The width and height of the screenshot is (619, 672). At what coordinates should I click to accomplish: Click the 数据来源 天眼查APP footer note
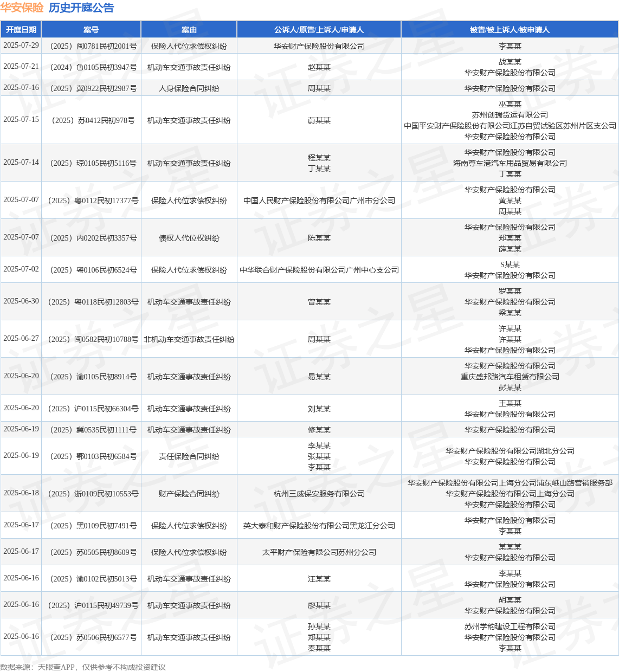coord(83,667)
